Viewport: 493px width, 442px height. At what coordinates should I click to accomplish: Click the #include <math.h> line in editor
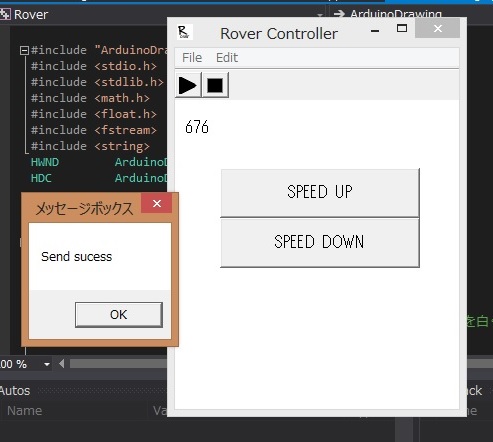pos(90,98)
